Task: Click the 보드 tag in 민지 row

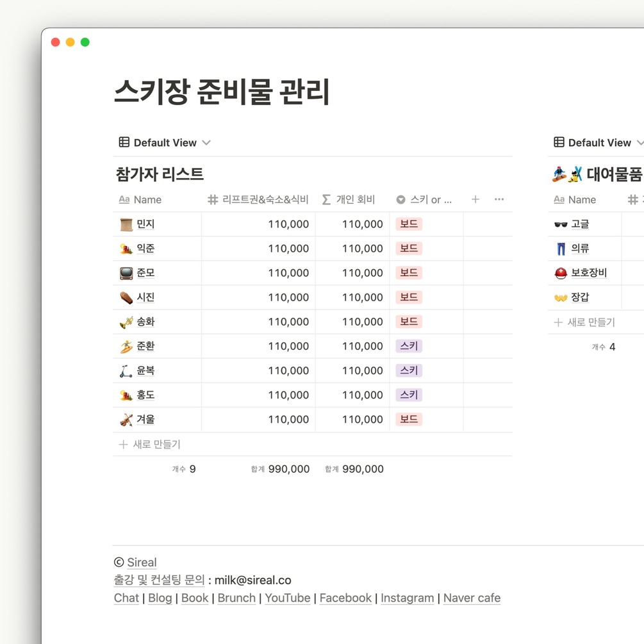Action: [x=409, y=224]
